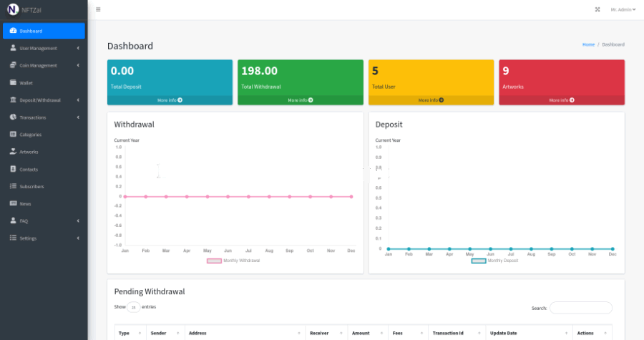This screenshot has width=644, height=340.
Task: Open the Subscribers list in sidebar
Action: (31, 186)
